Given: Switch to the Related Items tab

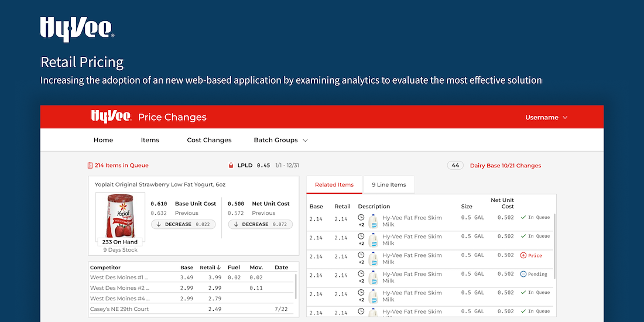Looking at the screenshot, I should point(334,185).
